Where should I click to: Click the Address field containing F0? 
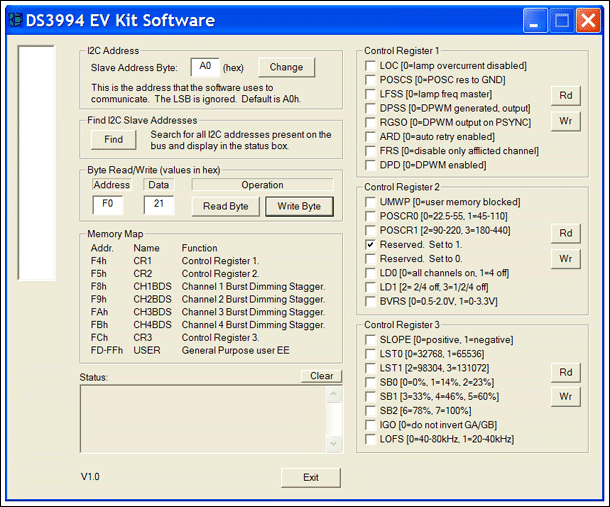click(108, 205)
